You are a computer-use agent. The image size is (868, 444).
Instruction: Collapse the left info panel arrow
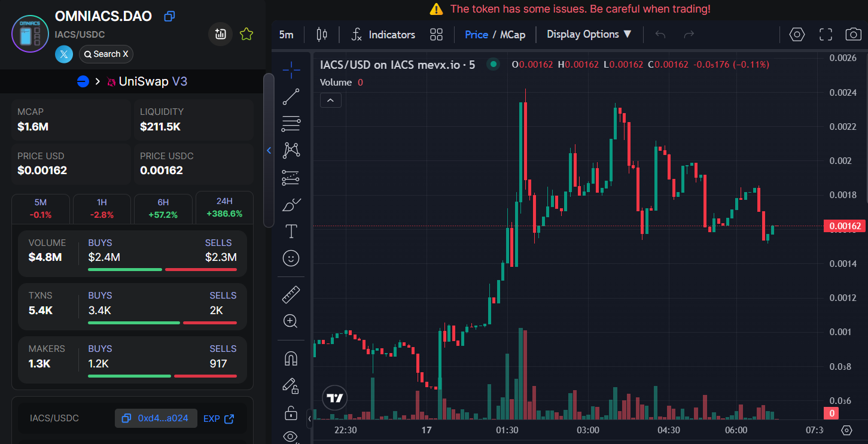(269, 151)
